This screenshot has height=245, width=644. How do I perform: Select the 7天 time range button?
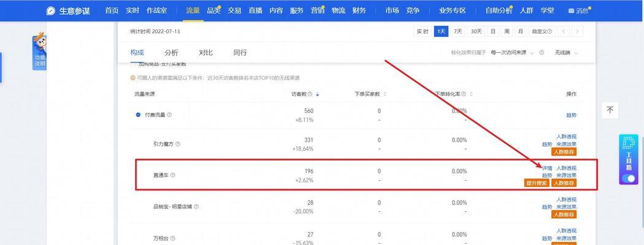point(458,32)
